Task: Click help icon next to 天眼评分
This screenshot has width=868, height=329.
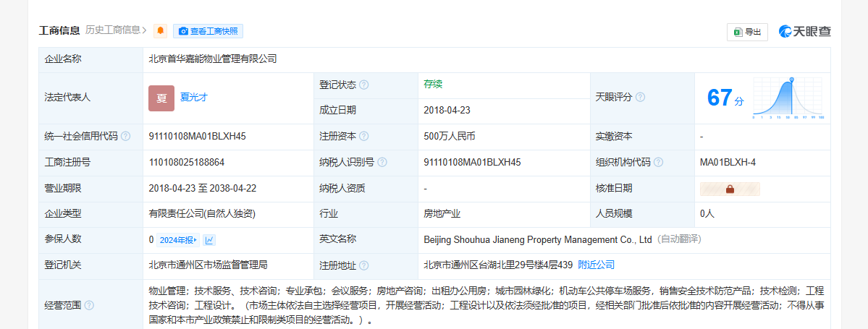Action: 640,98
